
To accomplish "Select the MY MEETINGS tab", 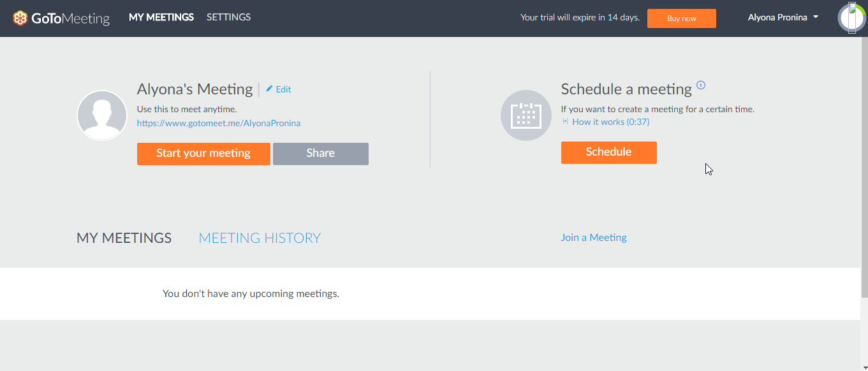I will 124,237.
